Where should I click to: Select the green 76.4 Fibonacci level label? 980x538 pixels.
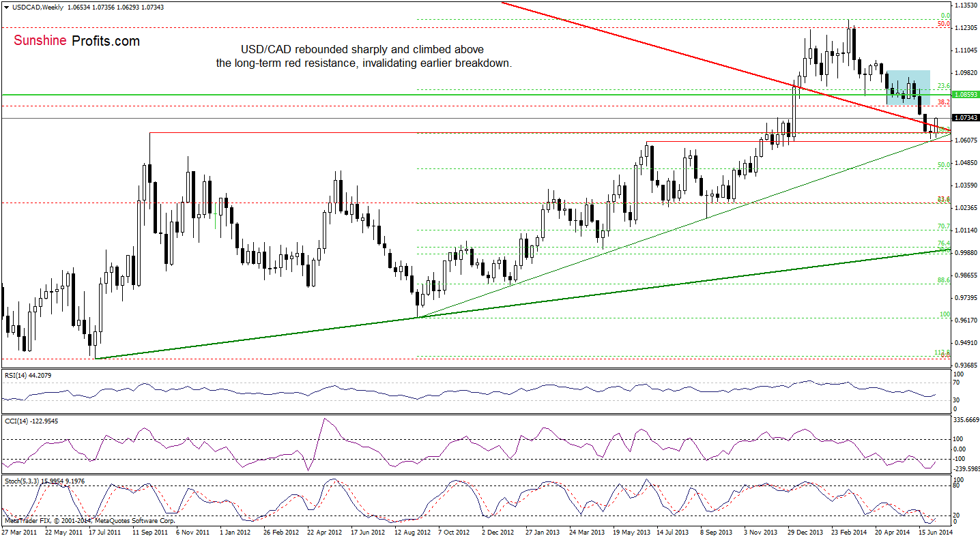pyautogui.click(x=945, y=243)
